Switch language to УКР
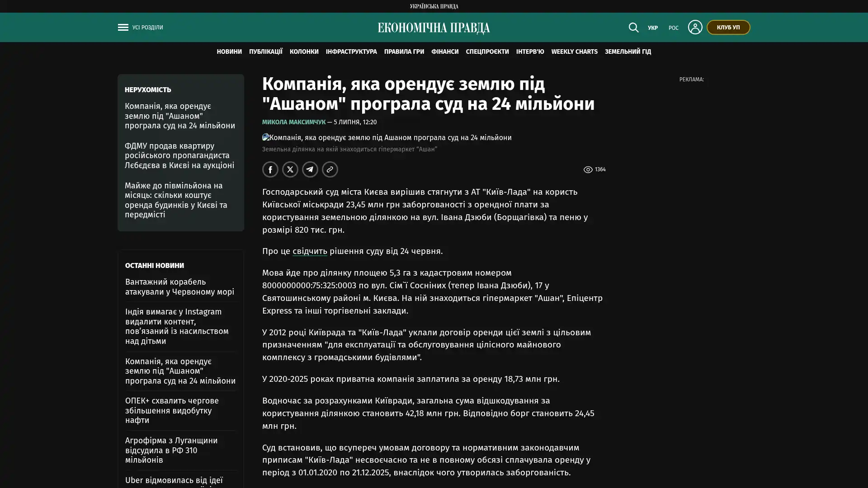This screenshot has height=488, width=868. point(652,28)
